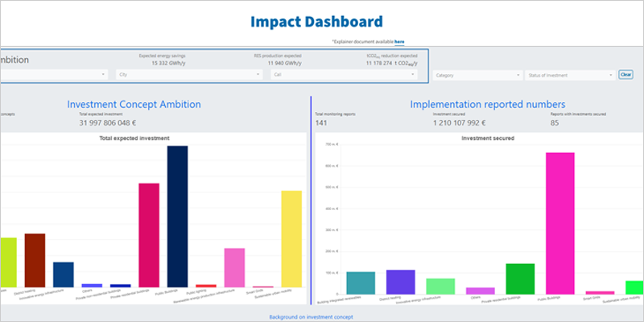Expand the Category filter dropdown
Screen dimensions: 644x322
tap(477, 75)
